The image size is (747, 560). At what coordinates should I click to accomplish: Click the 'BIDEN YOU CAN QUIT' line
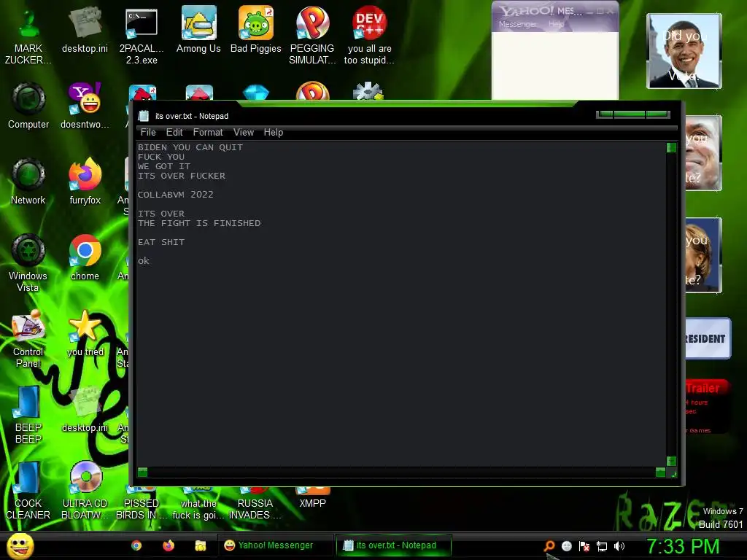[x=190, y=147]
